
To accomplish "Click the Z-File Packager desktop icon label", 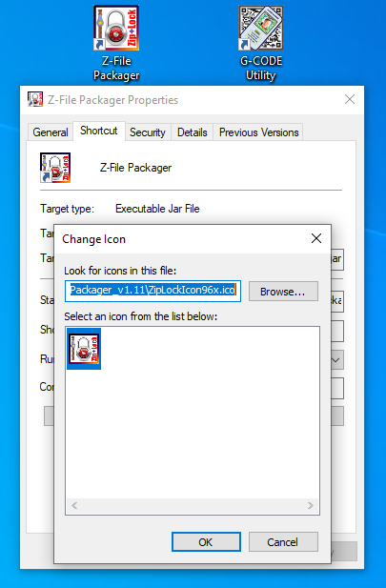I will pos(116,69).
